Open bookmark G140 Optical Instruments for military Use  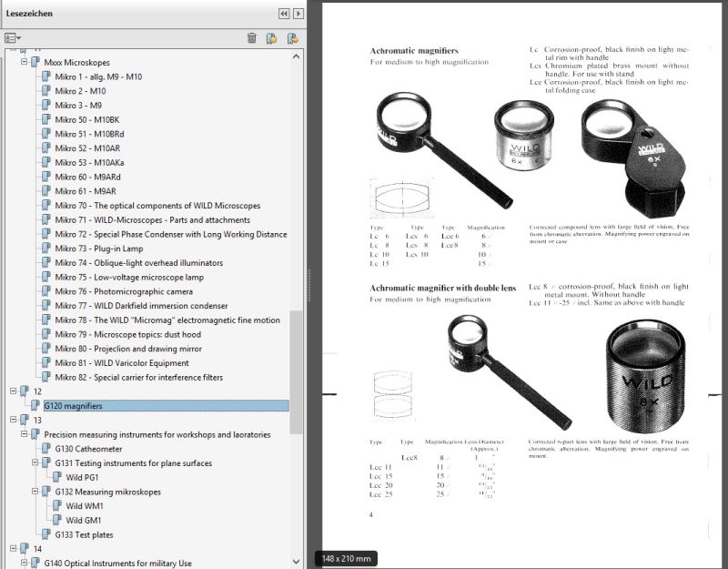[x=118, y=563]
